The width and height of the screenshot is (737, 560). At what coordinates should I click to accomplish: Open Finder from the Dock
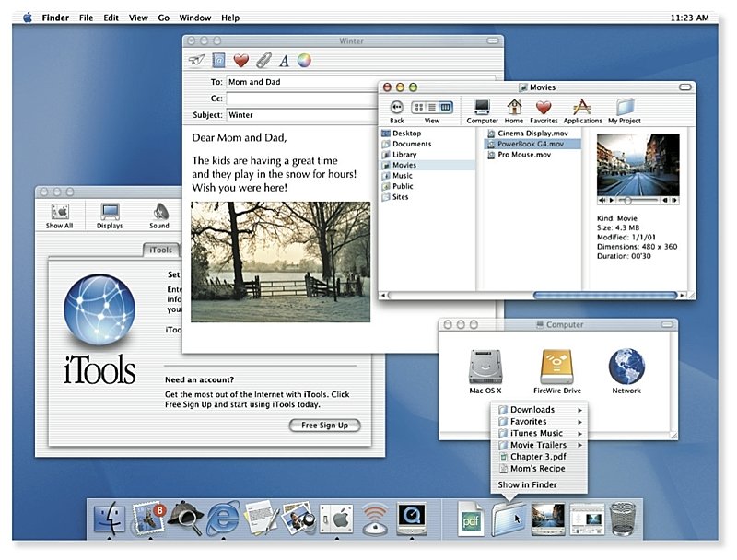click(110, 519)
